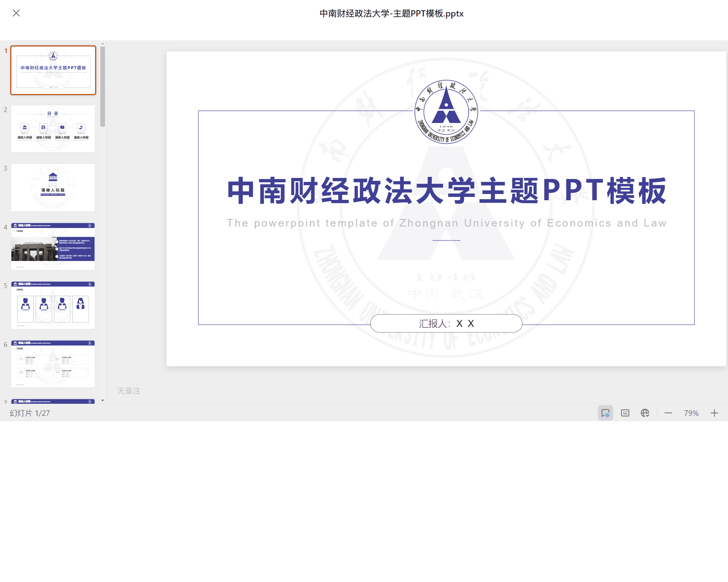728x582 pixels.
Task: Click the university logo emblem on slide
Action: (446, 112)
